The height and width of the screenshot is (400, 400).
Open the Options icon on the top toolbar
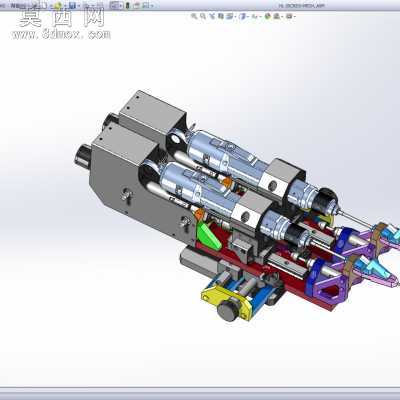click(145, 5)
